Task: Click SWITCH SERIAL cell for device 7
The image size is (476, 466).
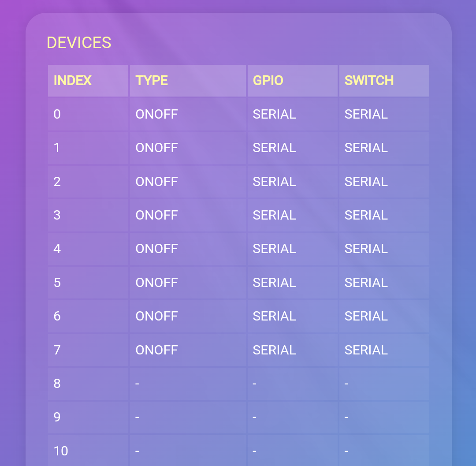Action: pos(366,350)
